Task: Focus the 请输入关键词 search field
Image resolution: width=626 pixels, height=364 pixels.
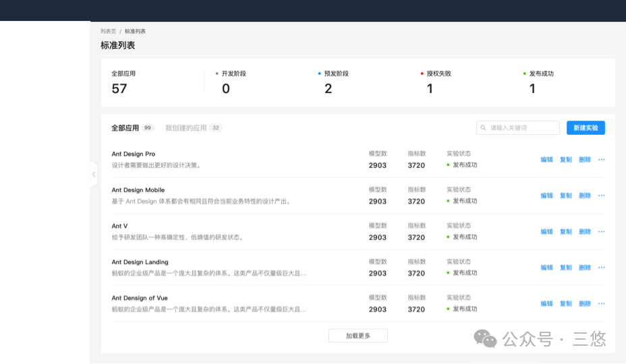Action: (x=518, y=127)
